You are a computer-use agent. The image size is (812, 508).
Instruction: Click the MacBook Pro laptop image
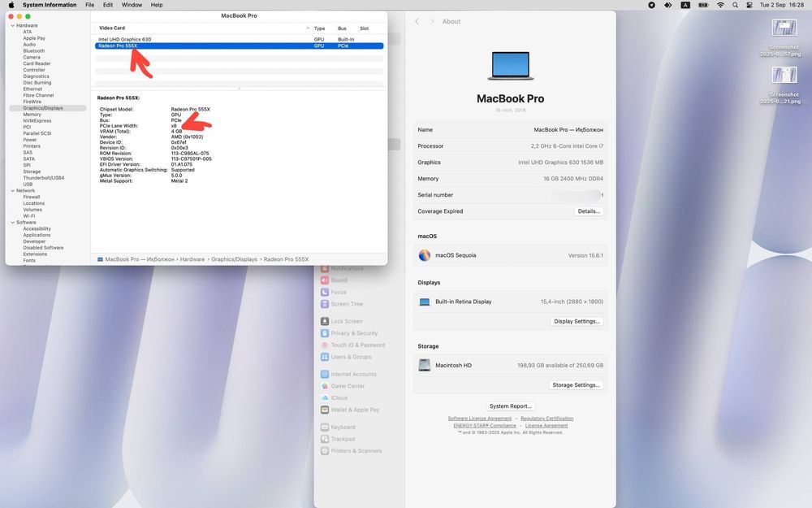[510, 65]
